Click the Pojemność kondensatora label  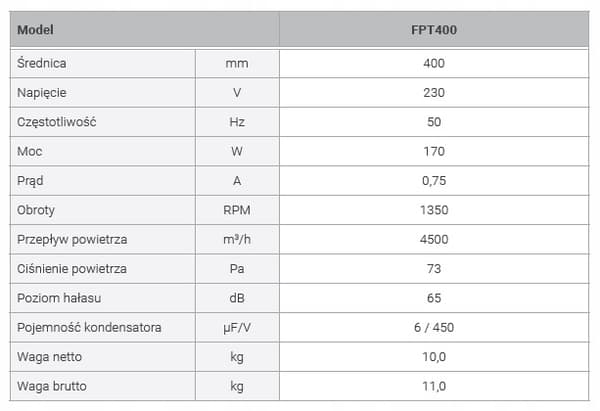pos(89,328)
